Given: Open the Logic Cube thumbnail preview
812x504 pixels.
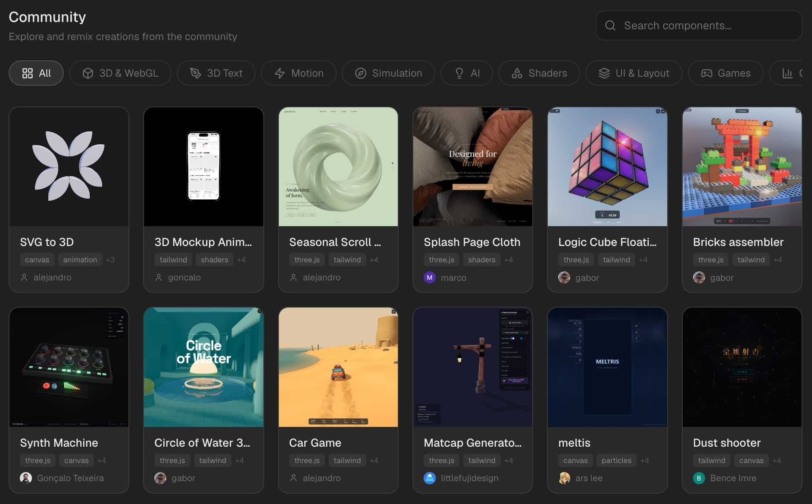Looking at the screenshot, I should click(x=607, y=167).
